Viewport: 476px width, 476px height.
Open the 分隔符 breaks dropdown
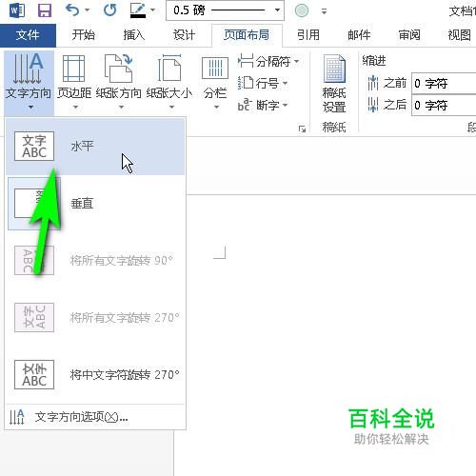pos(268,61)
